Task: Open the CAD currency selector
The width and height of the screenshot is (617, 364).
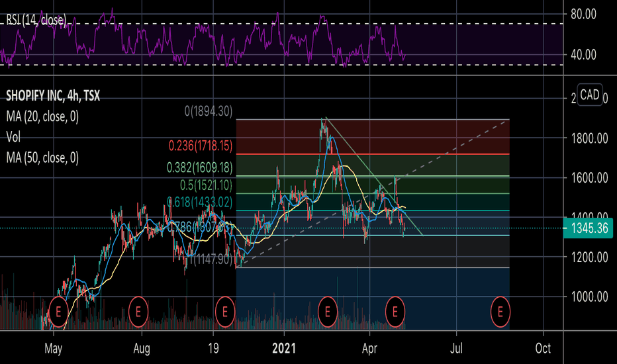Action: pyautogui.click(x=589, y=95)
